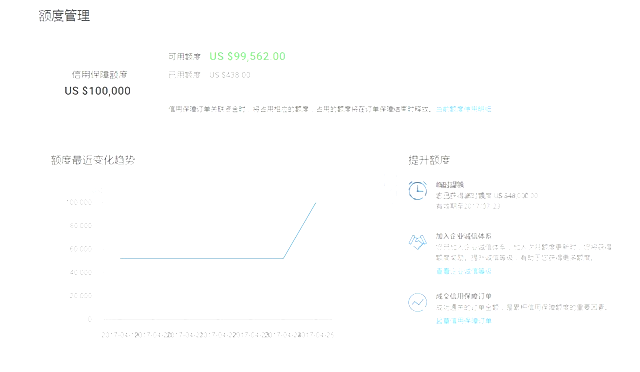The width and height of the screenshot is (640, 372).
Task: Click the clock icon for temporary limit increase
Action: (418, 190)
